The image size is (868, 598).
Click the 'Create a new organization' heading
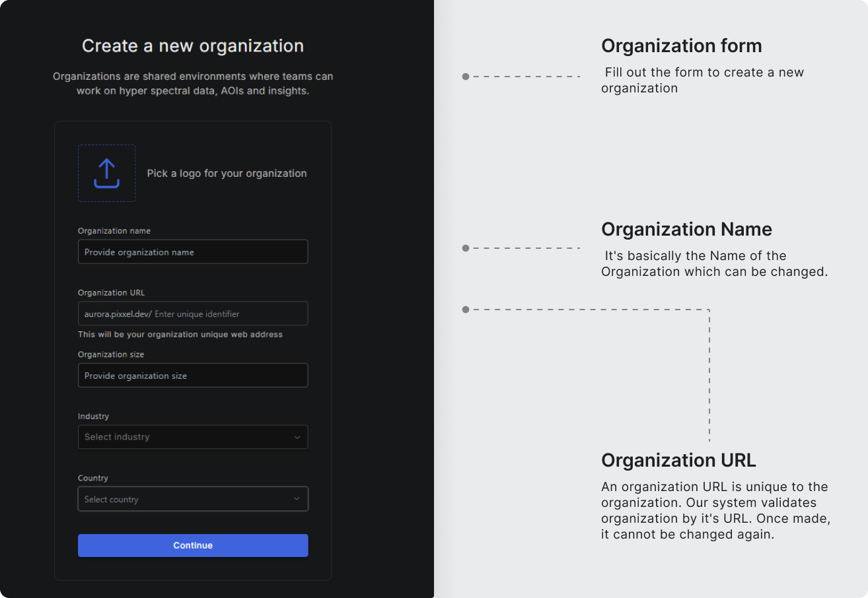point(193,46)
